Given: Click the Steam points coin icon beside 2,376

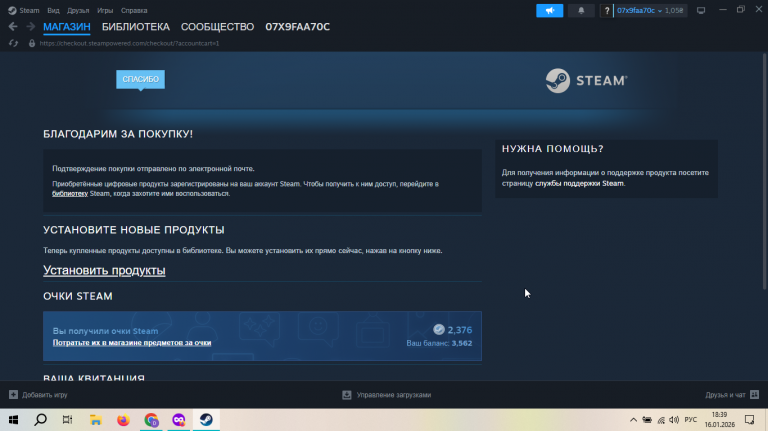Looking at the screenshot, I should 438,330.
